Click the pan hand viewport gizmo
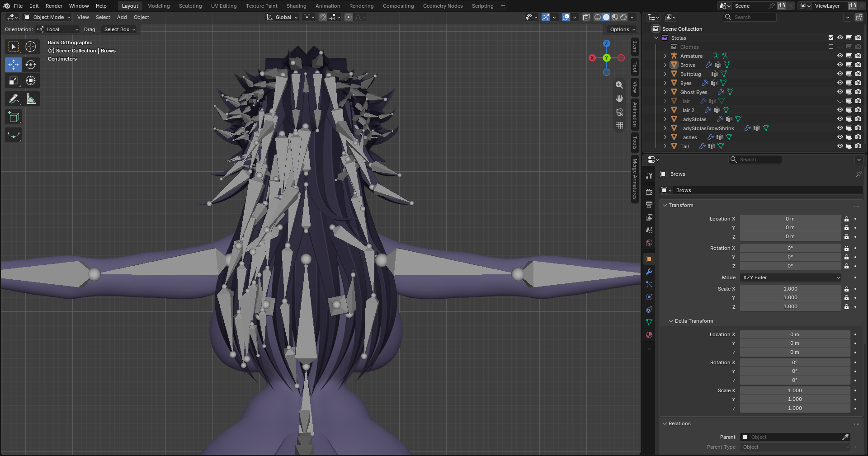The width and height of the screenshot is (868, 456). tap(619, 99)
